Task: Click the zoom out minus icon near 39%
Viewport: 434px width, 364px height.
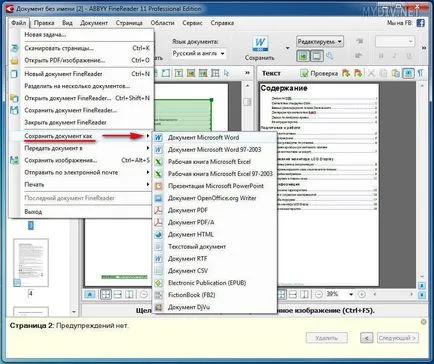Action: click(319, 294)
